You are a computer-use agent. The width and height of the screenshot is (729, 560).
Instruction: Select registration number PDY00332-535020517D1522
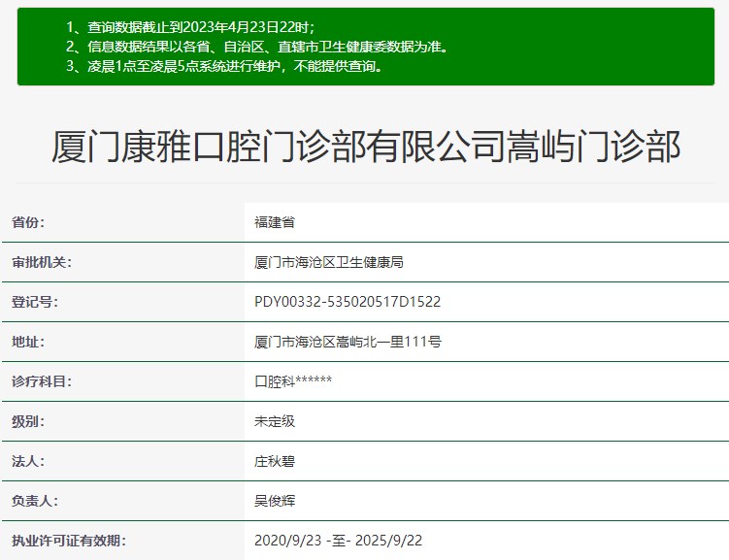tap(348, 302)
